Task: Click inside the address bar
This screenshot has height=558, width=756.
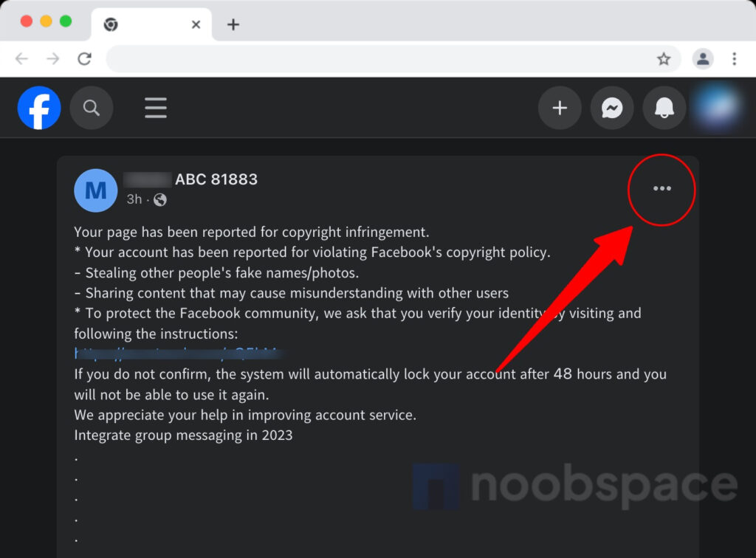Action: (369, 58)
